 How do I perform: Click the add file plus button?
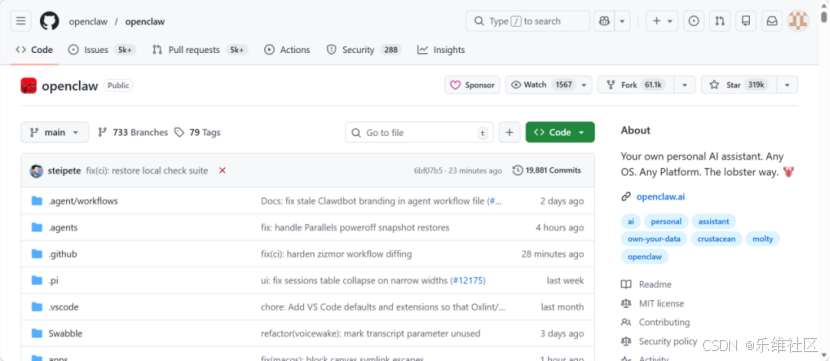(509, 132)
